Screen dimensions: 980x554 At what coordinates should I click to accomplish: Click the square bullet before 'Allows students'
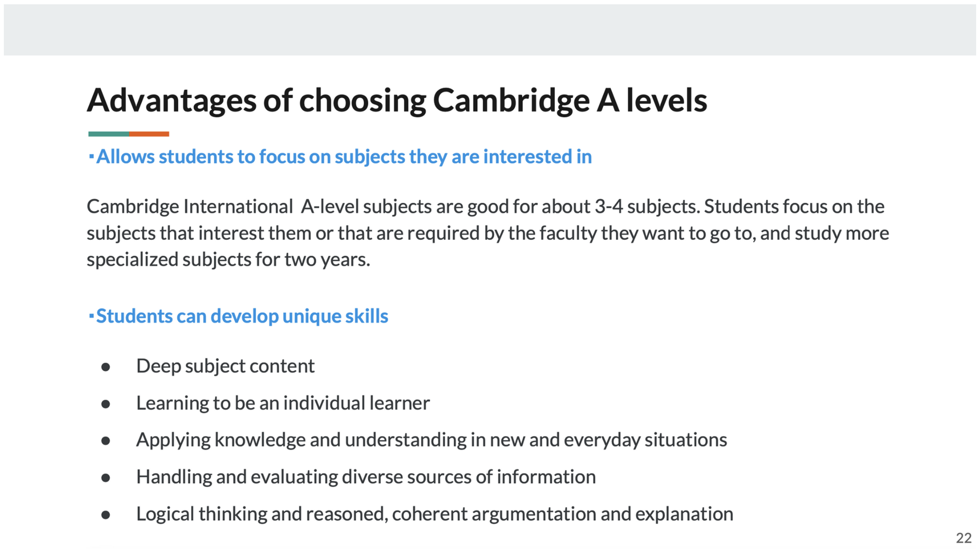click(91, 157)
